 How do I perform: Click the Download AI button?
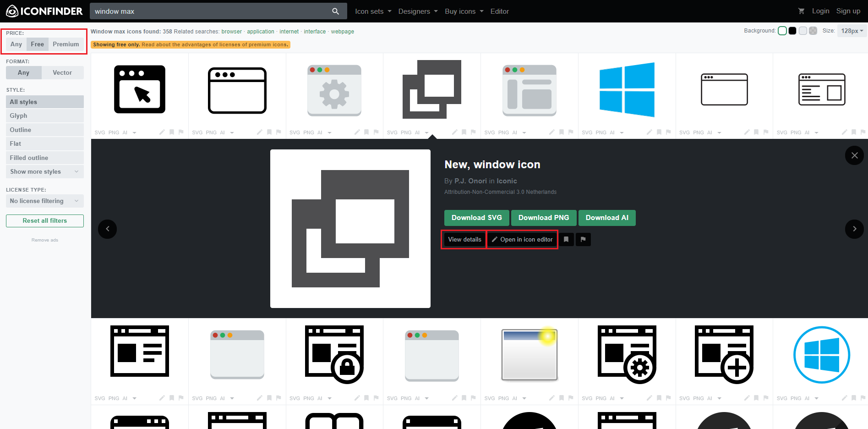607,218
